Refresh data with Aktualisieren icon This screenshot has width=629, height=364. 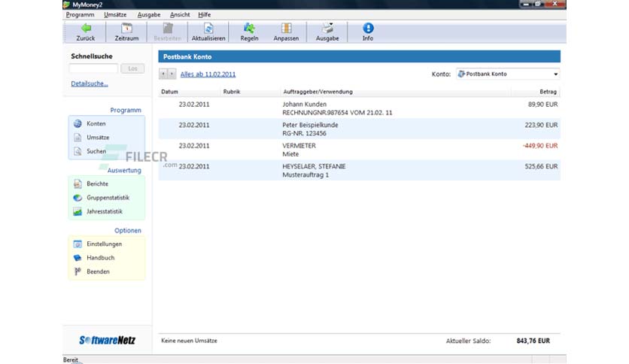point(208,28)
